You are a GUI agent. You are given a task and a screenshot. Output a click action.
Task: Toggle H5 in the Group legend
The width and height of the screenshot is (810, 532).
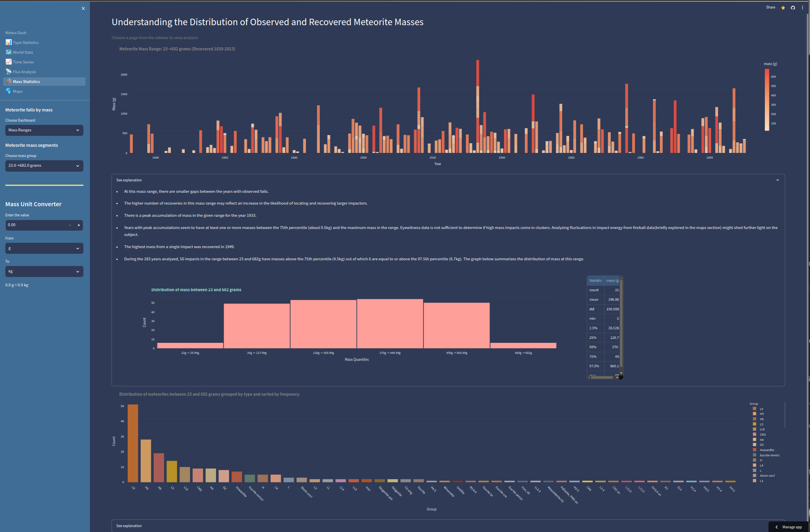pyautogui.click(x=758, y=414)
